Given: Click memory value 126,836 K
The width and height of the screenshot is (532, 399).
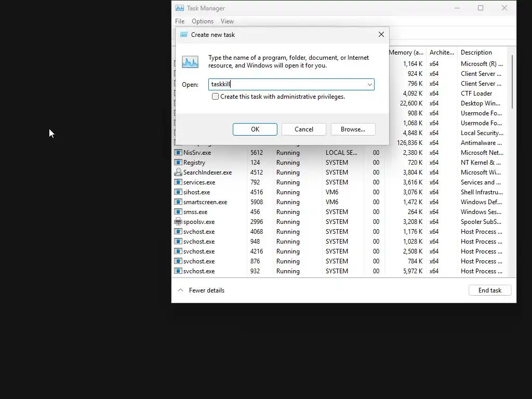Looking at the screenshot, I should [x=409, y=143].
